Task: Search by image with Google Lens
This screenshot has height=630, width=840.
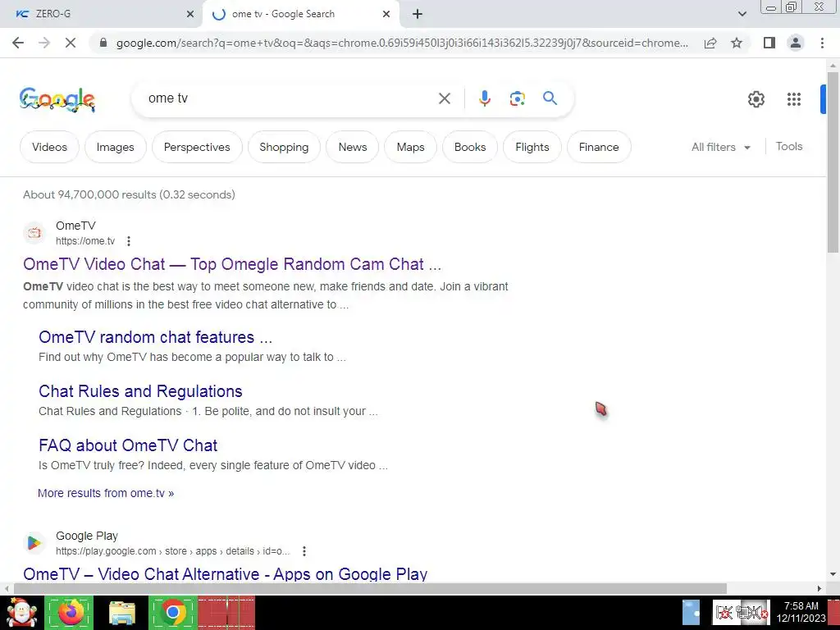Action: (517, 98)
